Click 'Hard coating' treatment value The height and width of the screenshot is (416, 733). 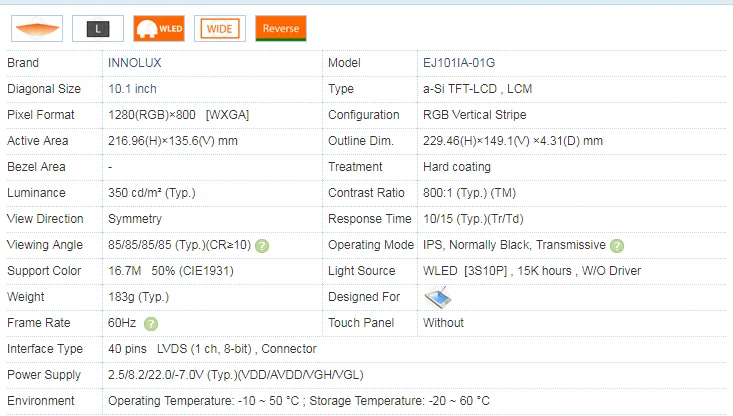coord(457,167)
